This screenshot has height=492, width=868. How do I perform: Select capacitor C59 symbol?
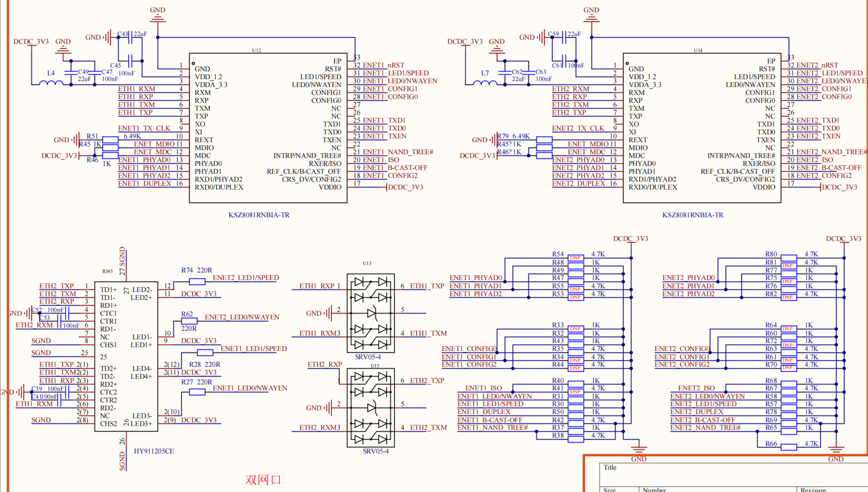pos(564,37)
